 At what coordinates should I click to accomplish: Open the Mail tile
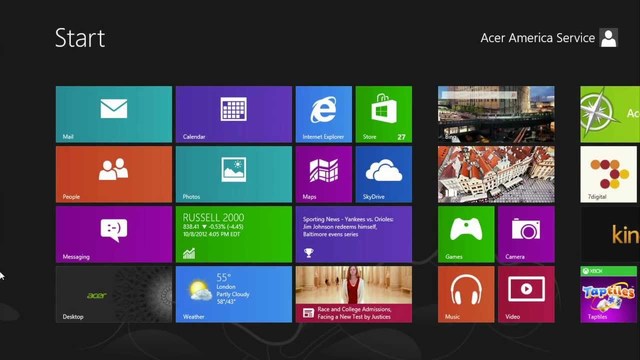[114, 114]
